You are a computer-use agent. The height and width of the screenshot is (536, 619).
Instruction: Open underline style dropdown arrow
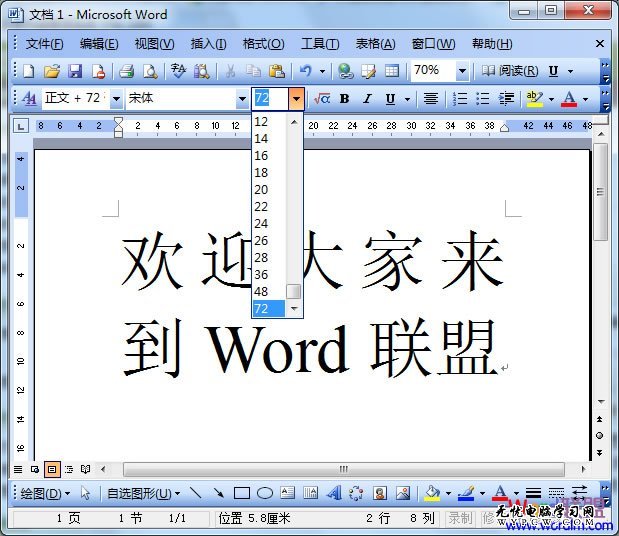[407, 99]
